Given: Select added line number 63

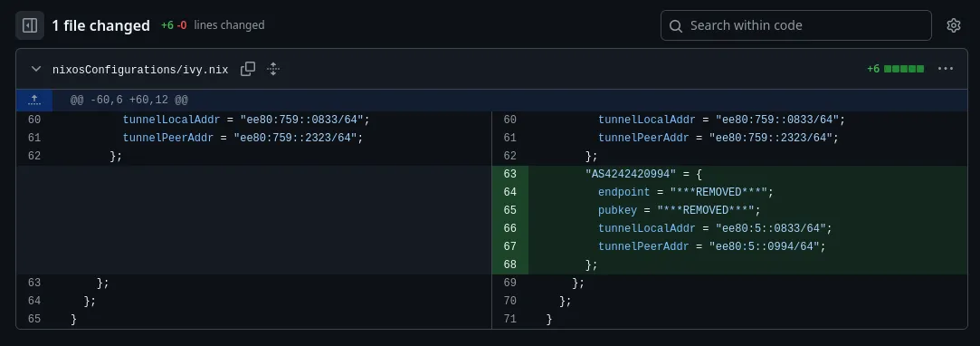Looking at the screenshot, I should 510,174.
